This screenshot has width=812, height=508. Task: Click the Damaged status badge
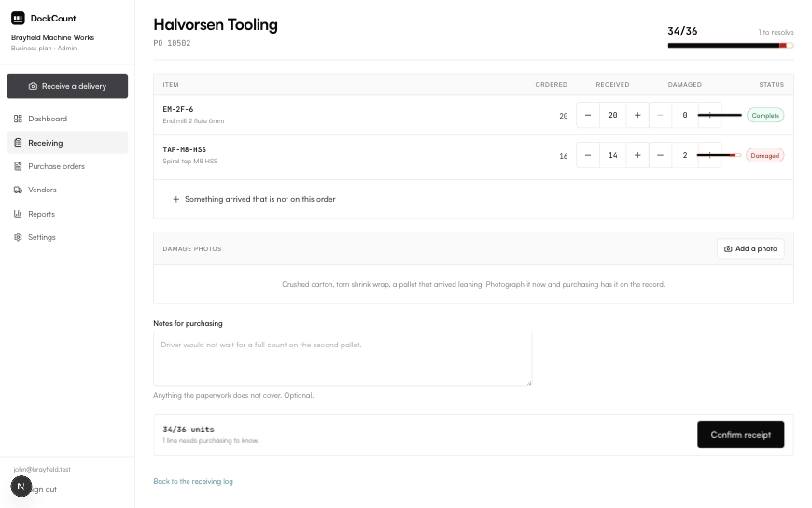coord(765,156)
